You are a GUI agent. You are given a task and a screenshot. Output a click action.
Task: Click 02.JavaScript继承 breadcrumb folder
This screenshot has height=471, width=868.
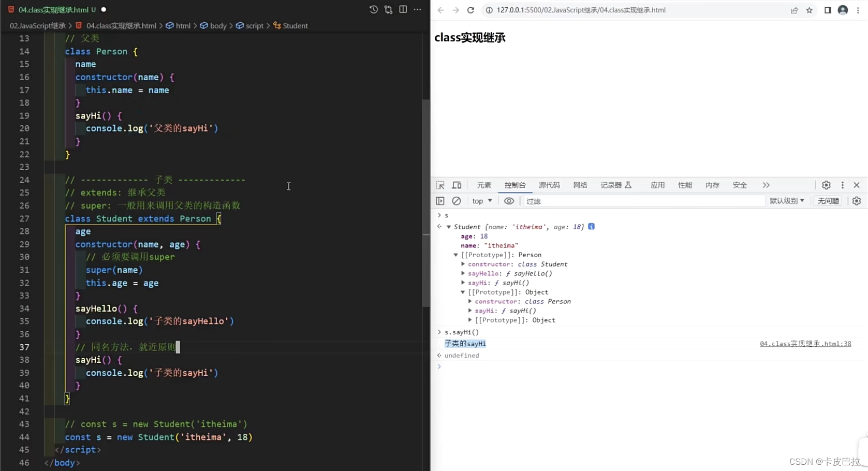(x=38, y=25)
